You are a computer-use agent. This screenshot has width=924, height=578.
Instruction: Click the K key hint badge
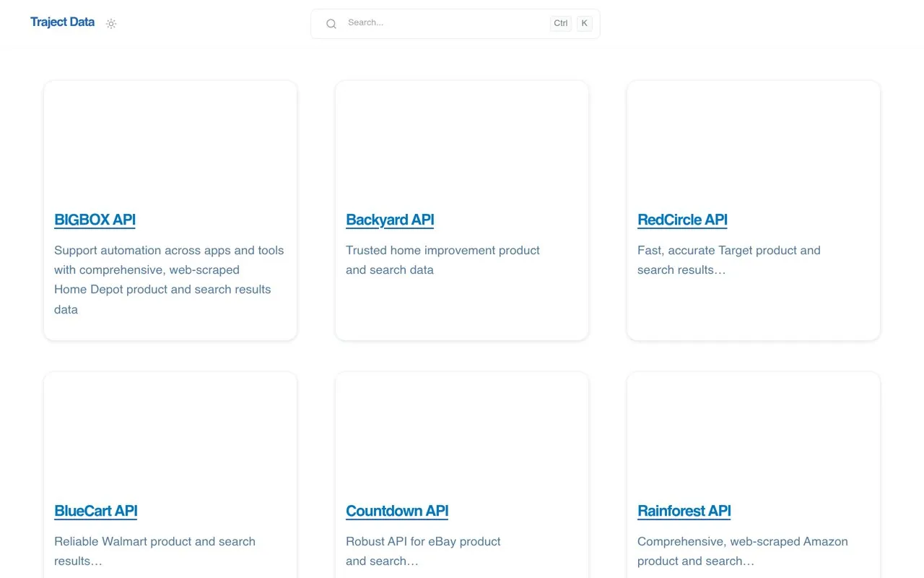click(584, 23)
